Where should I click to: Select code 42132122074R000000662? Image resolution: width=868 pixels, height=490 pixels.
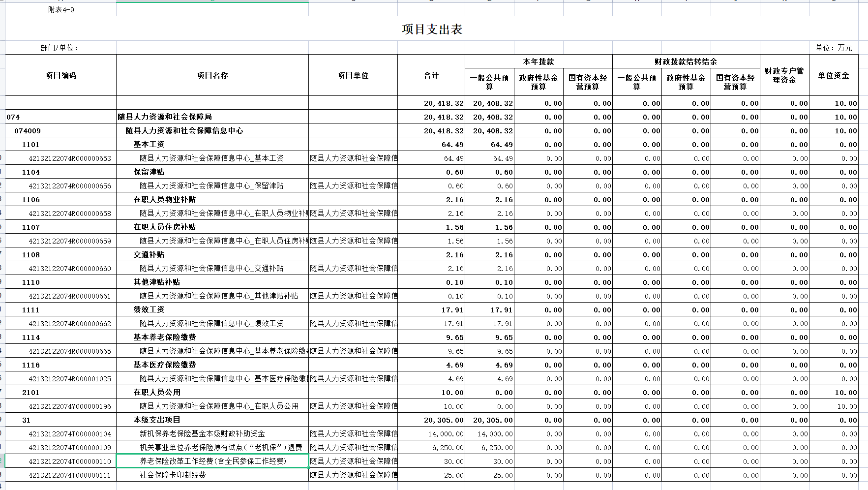coord(61,324)
